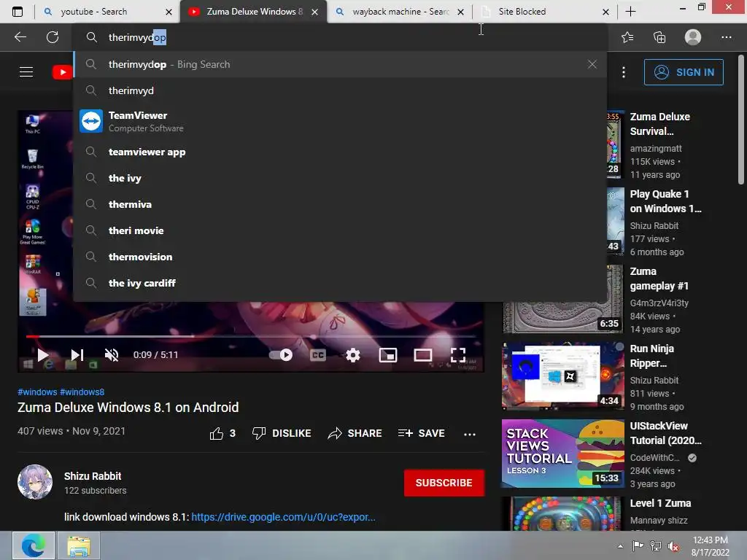This screenshot has width=747, height=560.
Task: Unmute the video sound
Action: [112, 355]
